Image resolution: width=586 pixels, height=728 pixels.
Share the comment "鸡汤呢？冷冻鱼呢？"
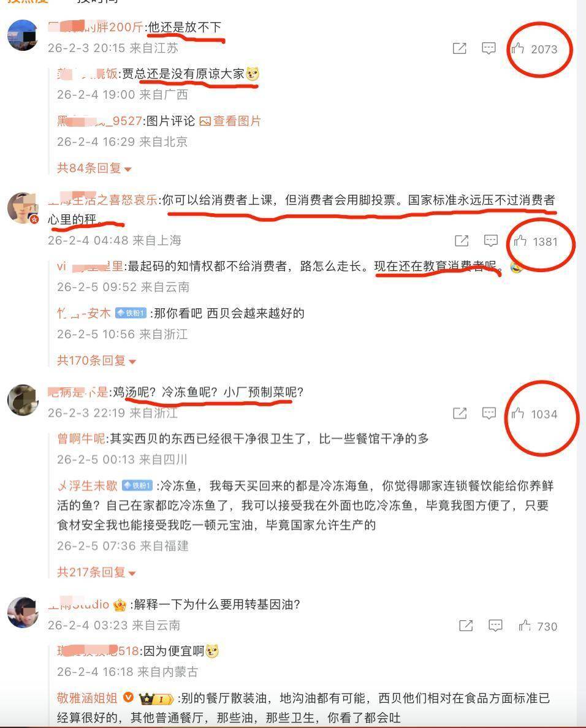(x=460, y=413)
